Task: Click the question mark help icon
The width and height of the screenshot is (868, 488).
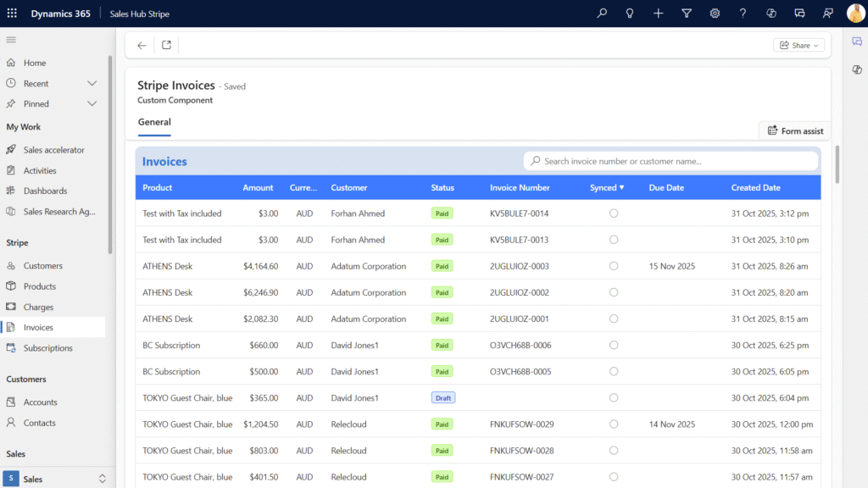Action: (743, 14)
